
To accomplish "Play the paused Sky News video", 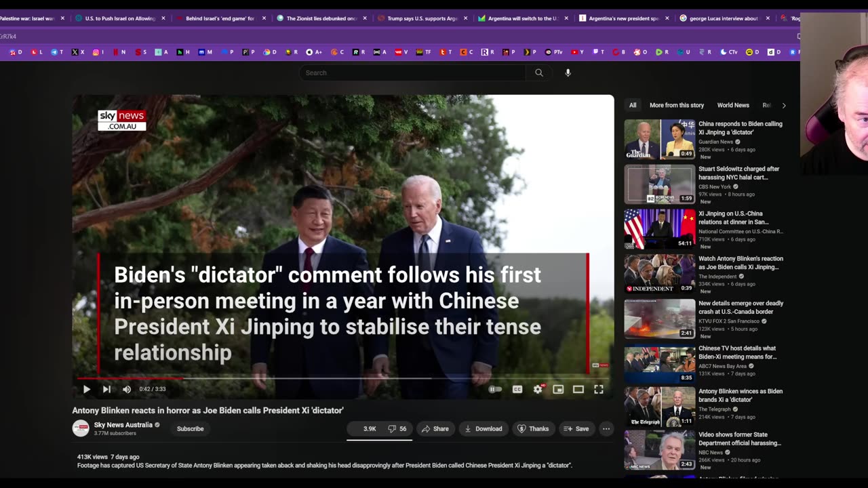I will click(x=86, y=389).
